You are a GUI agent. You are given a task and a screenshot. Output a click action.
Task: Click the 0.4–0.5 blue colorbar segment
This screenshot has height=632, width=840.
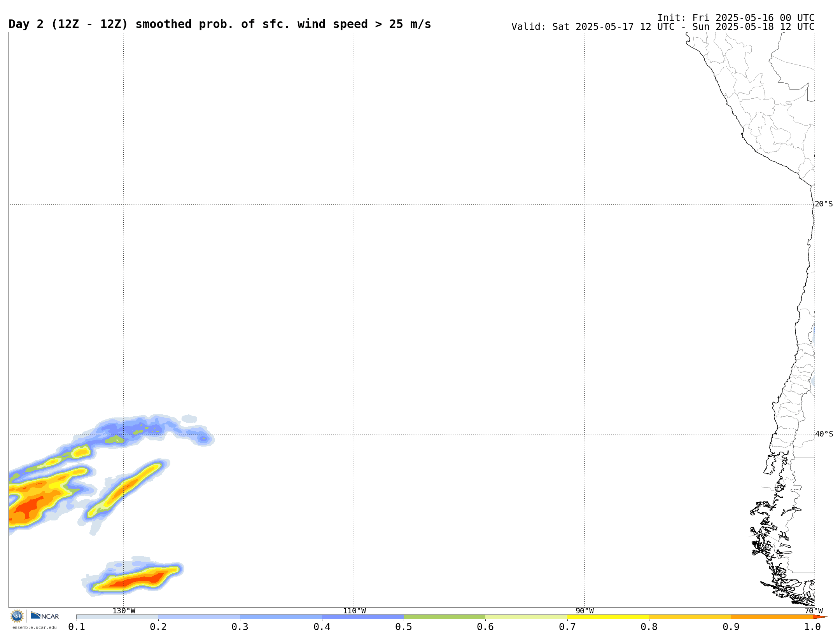[x=363, y=617]
